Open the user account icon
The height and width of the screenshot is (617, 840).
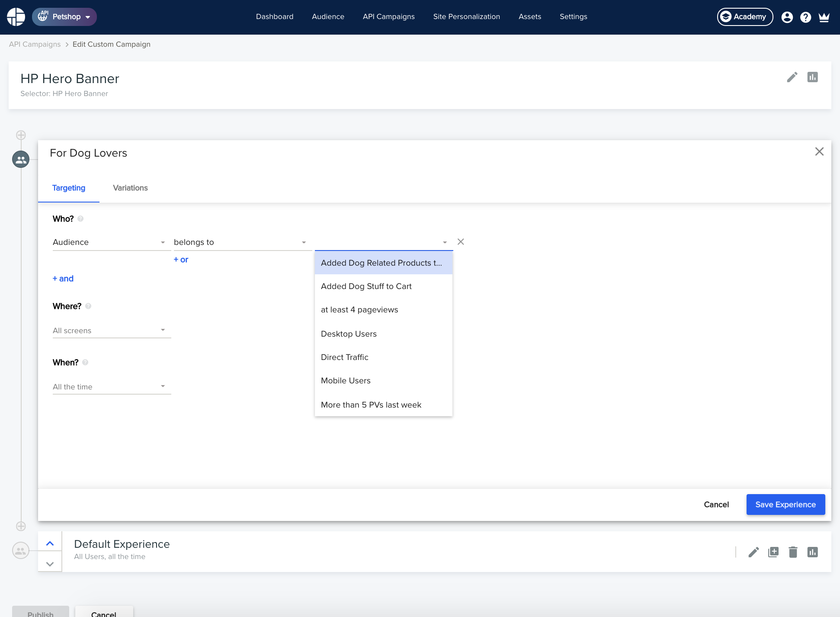pyautogui.click(x=787, y=17)
